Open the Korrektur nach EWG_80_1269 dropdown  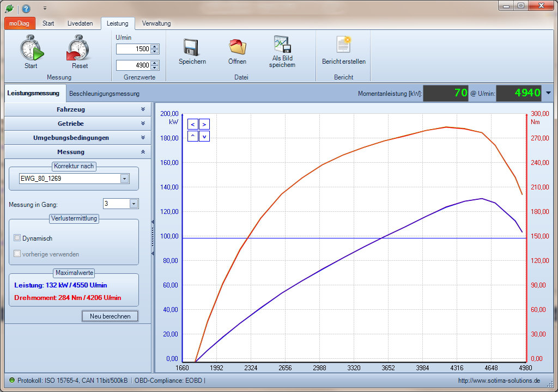click(124, 179)
